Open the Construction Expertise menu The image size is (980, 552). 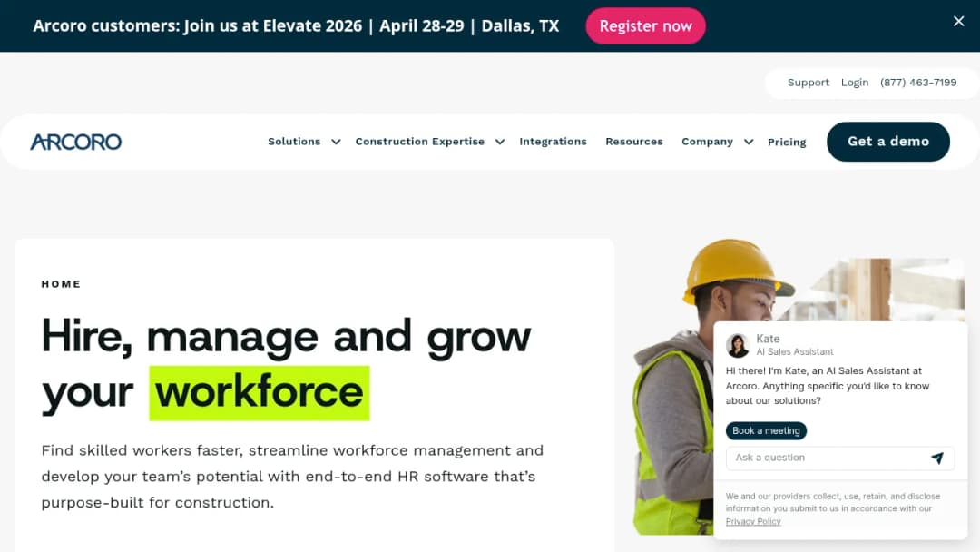point(420,142)
